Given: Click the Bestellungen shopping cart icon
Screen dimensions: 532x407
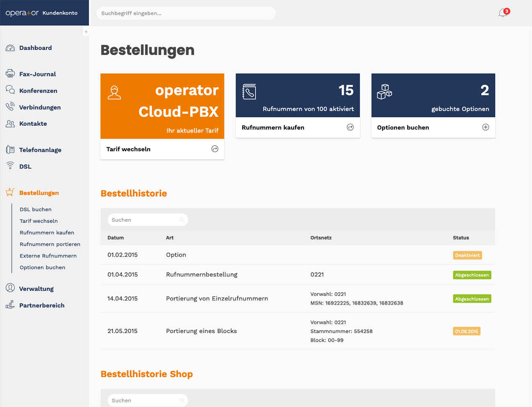Looking at the screenshot, I should [10, 192].
